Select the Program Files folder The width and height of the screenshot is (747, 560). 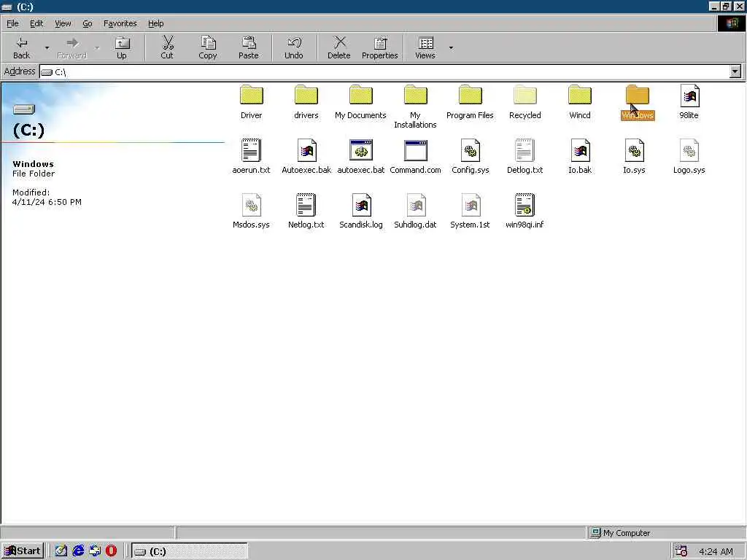471,102
